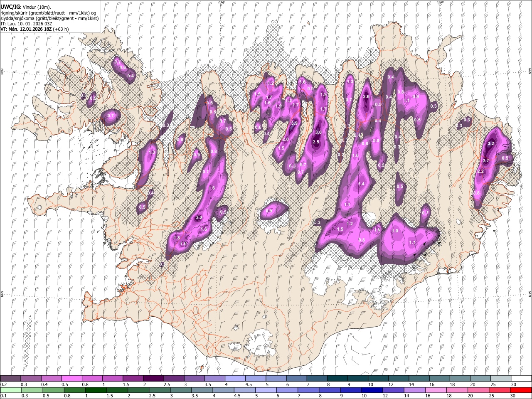Select the 18 swatch in the snow legend
Screen dimensions: 532x399
point(460,379)
